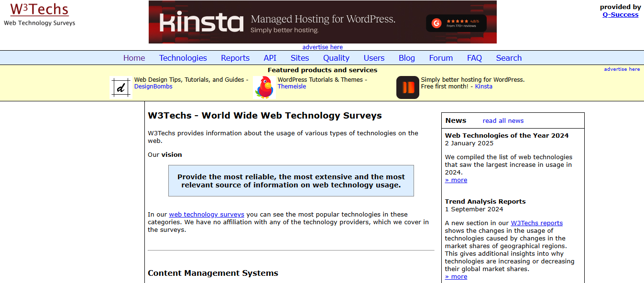Click the Q-Success link
Screen dimensions: 644x283
(620, 14)
